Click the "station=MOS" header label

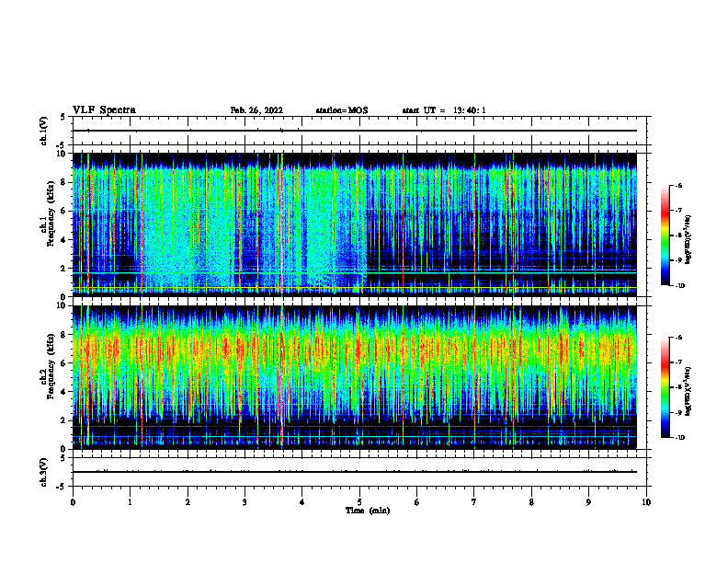[x=342, y=110]
